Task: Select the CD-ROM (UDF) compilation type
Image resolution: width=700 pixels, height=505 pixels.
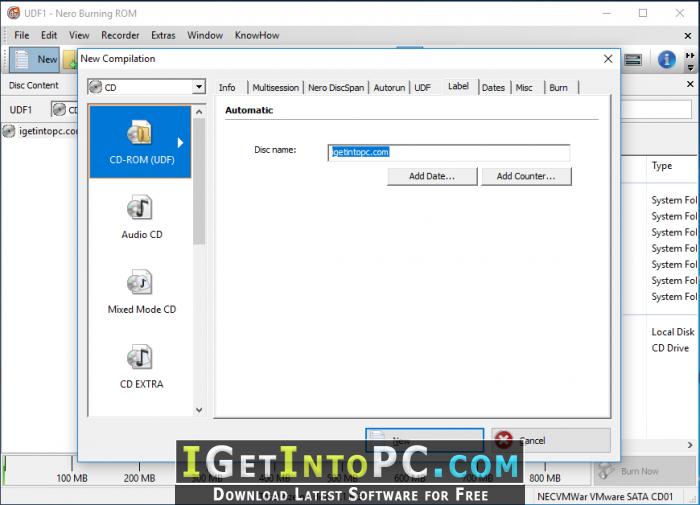Action: point(140,142)
